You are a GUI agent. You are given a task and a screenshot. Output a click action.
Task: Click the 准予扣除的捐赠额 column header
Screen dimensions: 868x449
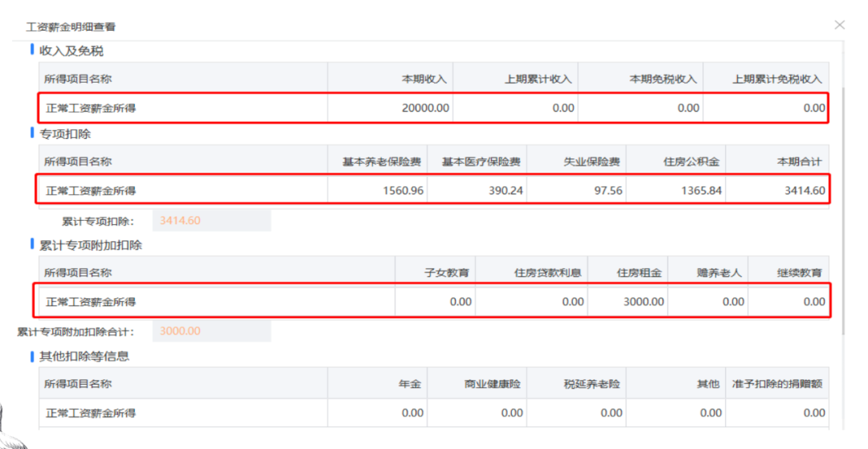pos(778,383)
